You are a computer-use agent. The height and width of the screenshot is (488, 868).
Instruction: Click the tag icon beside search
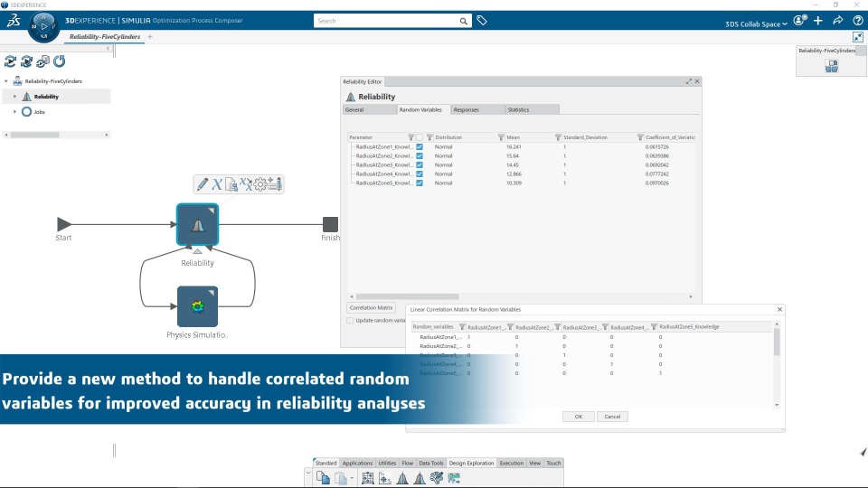pos(482,21)
